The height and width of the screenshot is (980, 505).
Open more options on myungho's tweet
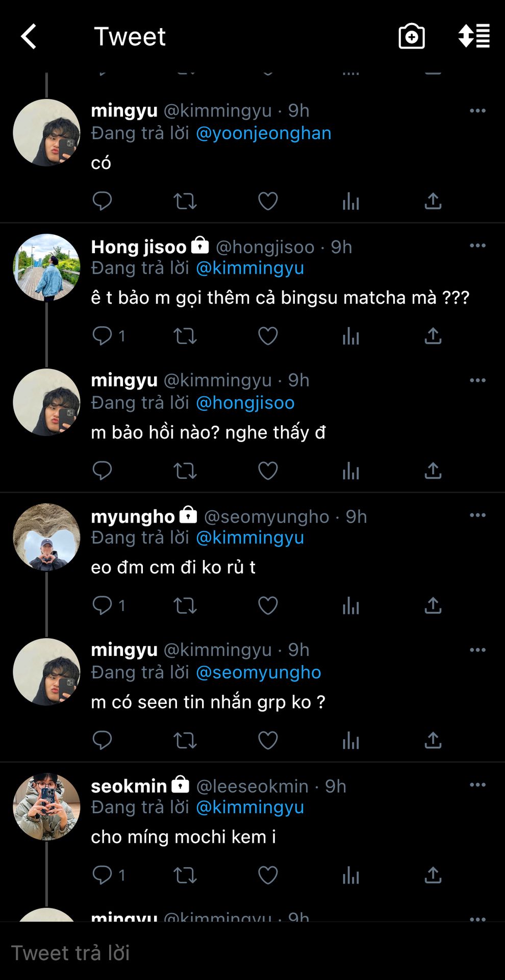[x=477, y=515]
